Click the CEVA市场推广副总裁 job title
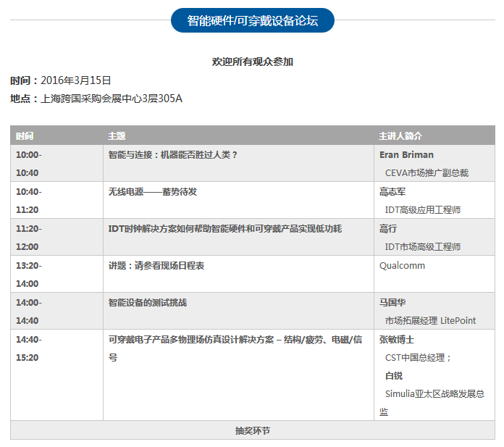The width and height of the screenshot is (504, 447). 427,173
